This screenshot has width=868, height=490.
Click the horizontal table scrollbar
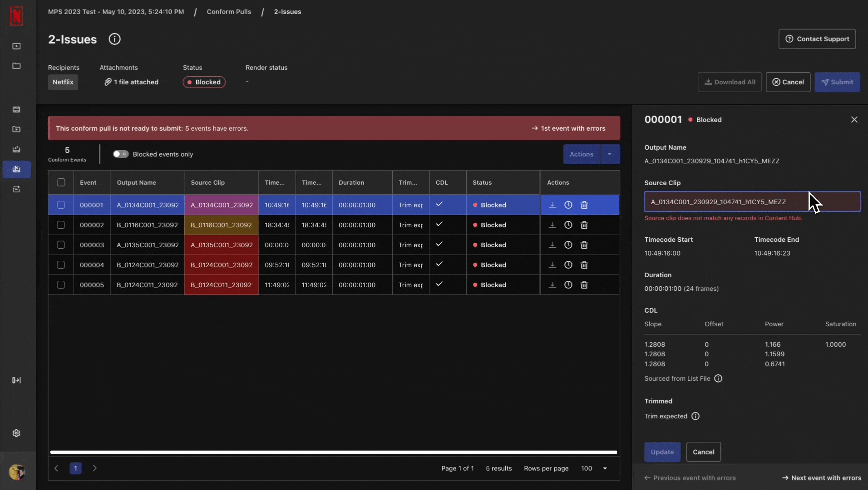pos(334,452)
